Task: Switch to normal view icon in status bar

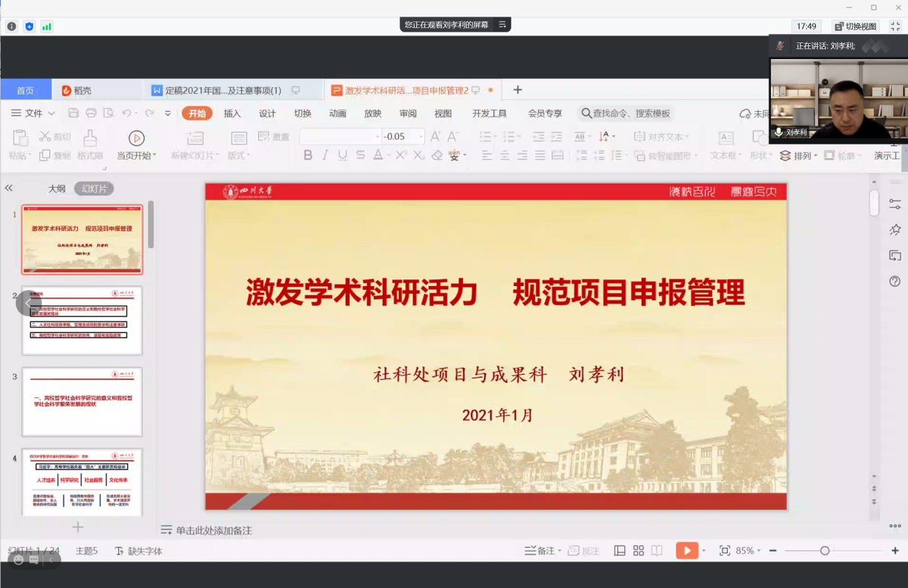Action: tap(620, 551)
